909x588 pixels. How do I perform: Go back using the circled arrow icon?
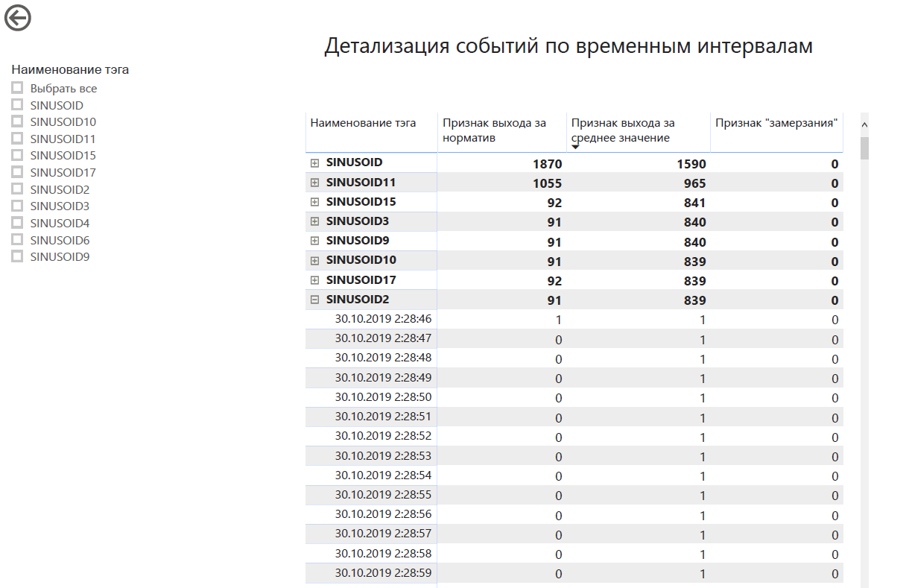(x=18, y=17)
